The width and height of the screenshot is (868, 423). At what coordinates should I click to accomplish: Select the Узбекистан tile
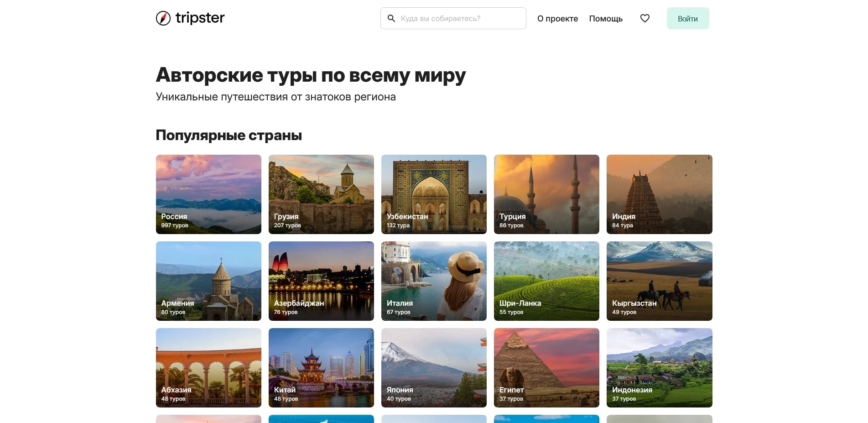(x=434, y=194)
